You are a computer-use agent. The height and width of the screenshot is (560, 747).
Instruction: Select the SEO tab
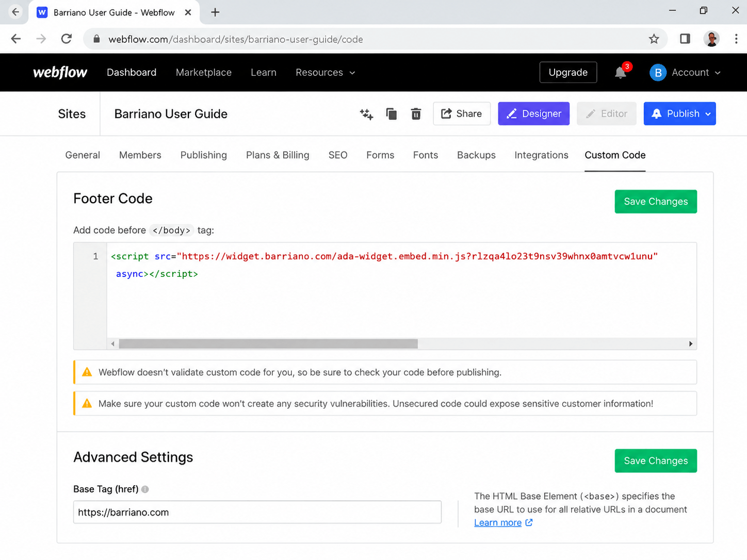[x=338, y=155]
